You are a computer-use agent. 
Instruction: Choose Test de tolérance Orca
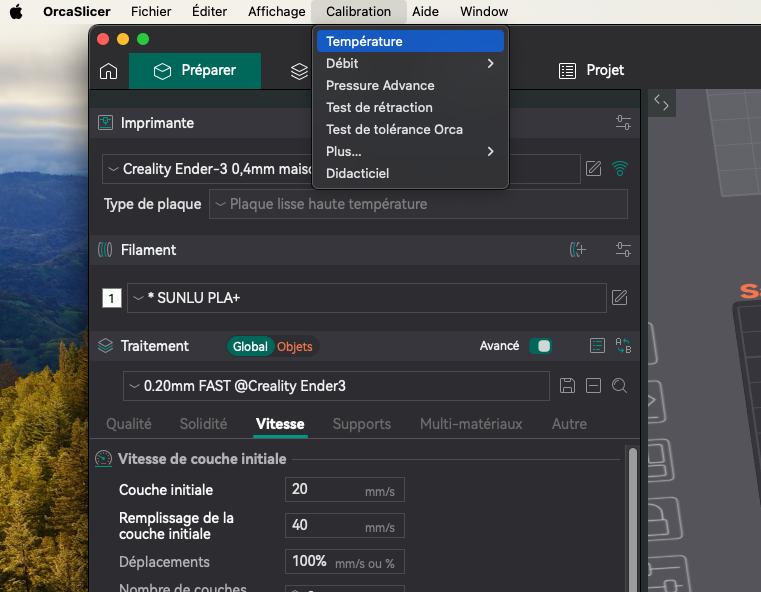[x=411, y=130]
